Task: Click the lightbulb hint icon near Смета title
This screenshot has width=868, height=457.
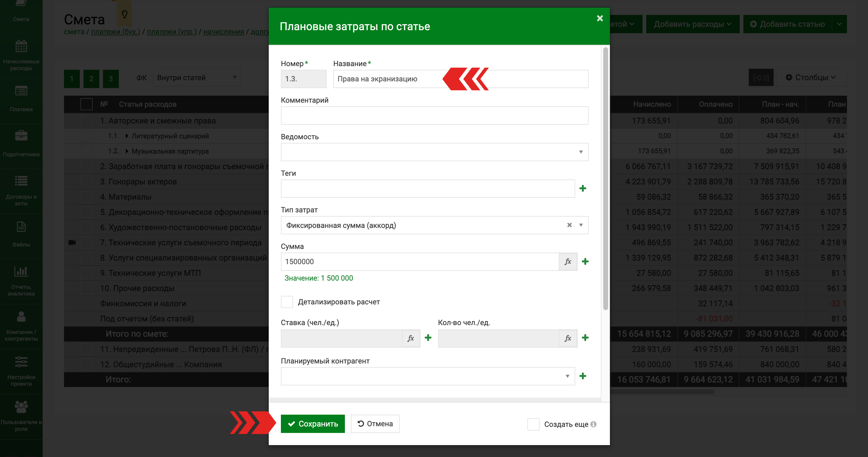Action: pos(124,14)
